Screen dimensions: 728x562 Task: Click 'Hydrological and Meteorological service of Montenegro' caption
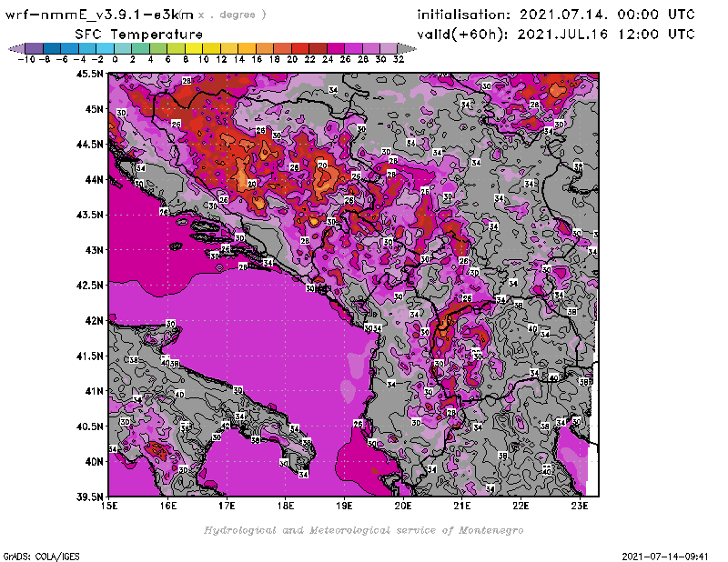click(363, 530)
